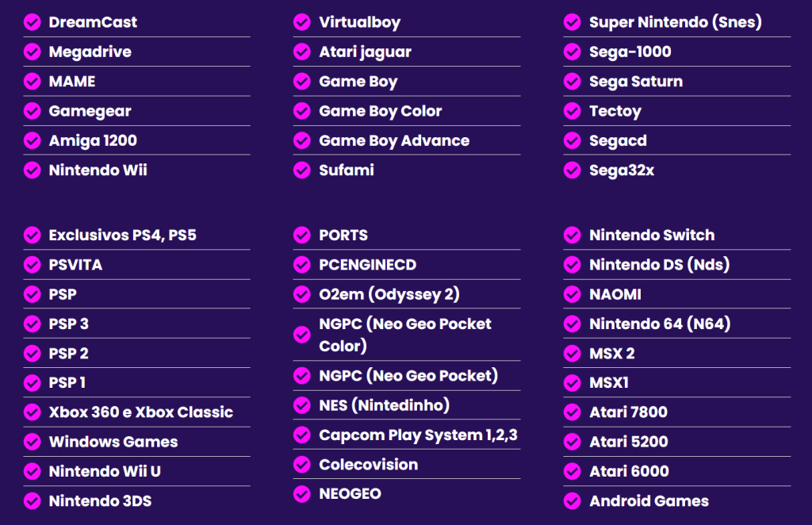The width and height of the screenshot is (812, 525).
Task: Click the checkmark icon beside Virtualboy
Action: pos(302,22)
